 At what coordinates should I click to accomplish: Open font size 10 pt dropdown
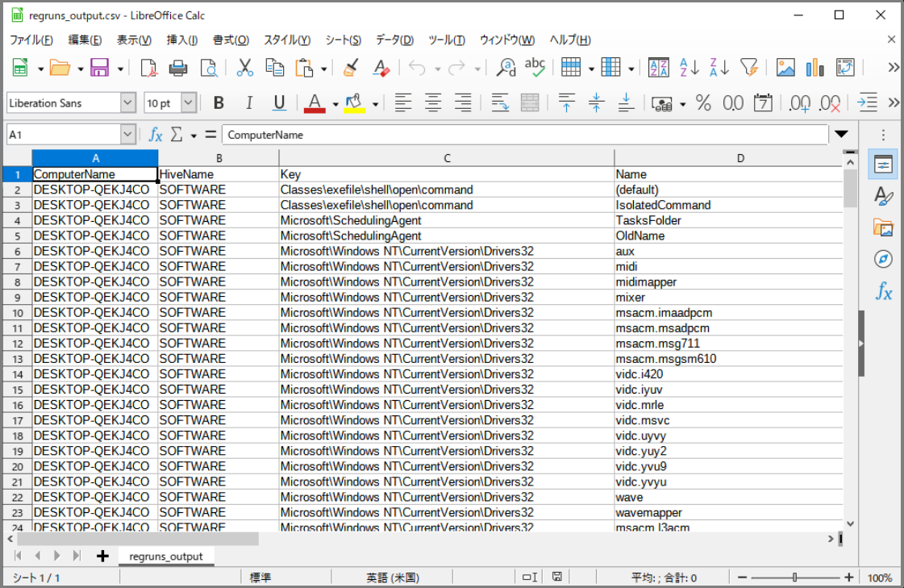(x=189, y=103)
